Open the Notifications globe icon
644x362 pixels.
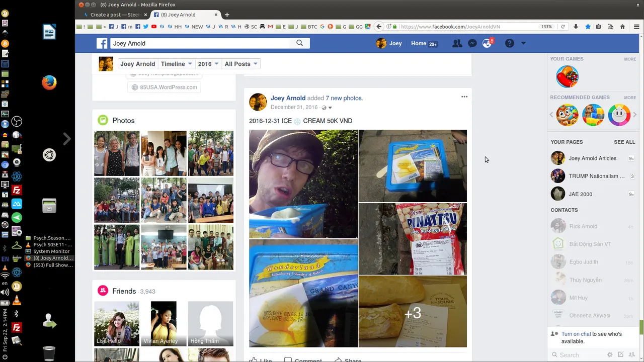[487, 44]
